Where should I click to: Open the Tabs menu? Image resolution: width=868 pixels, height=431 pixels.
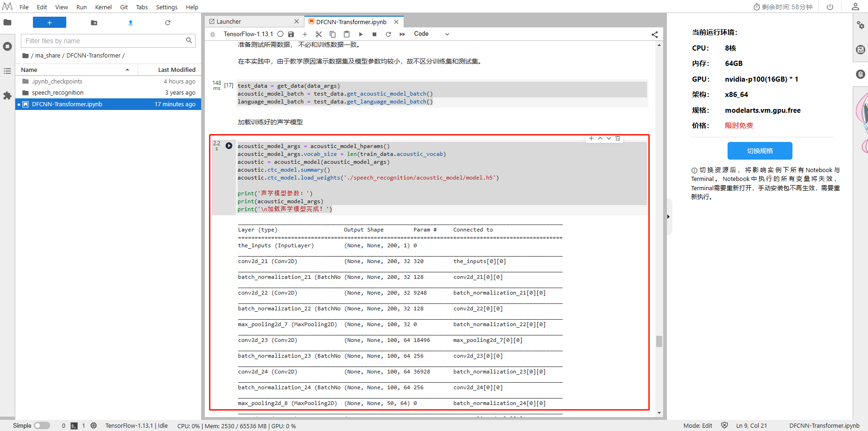coord(142,7)
